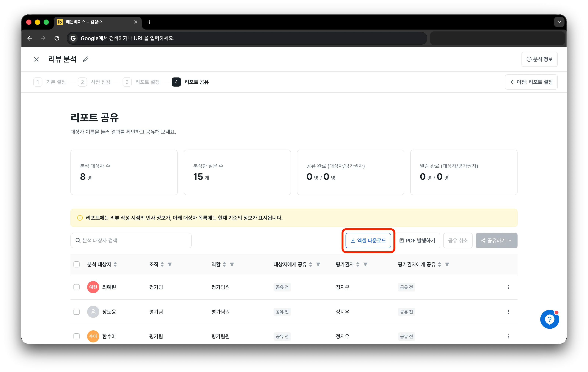Click the 엑셀 다운로드 button
This screenshot has height=372, width=588.
pyautogui.click(x=368, y=240)
